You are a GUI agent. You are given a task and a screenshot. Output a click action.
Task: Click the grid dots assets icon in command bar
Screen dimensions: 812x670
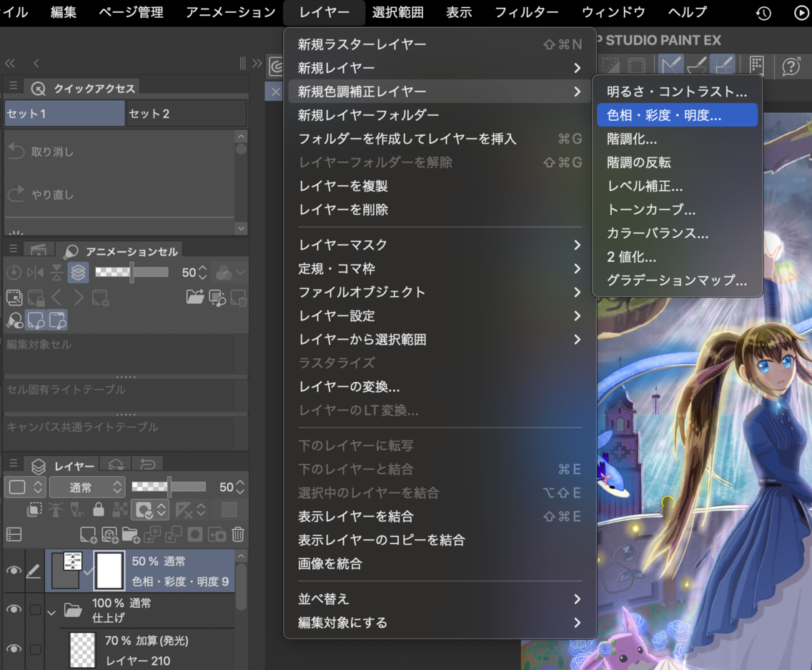[756, 65]
